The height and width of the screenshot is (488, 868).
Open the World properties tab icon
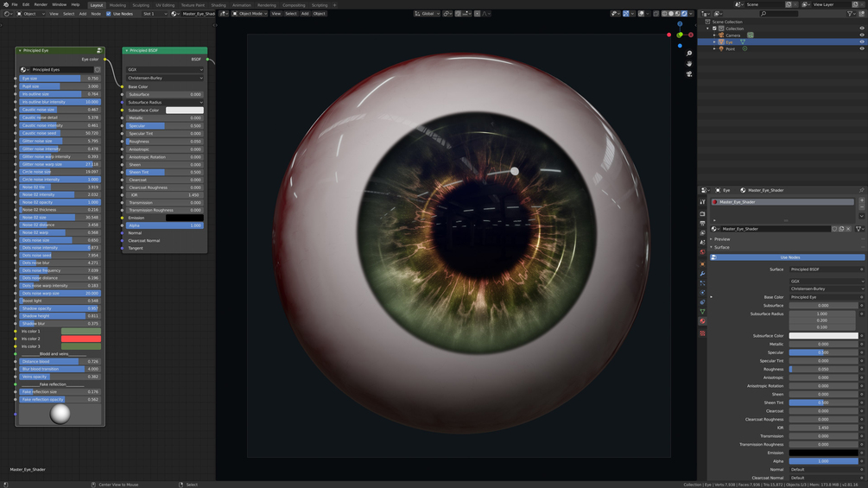(702, 252)
